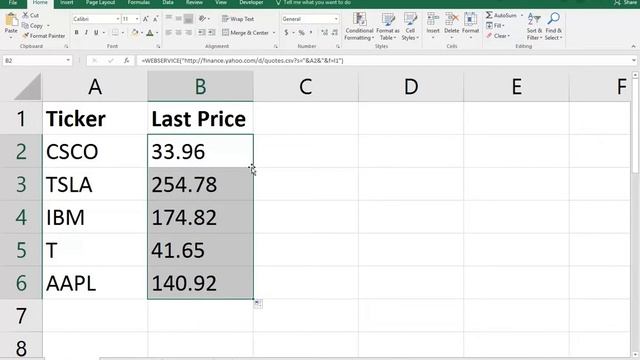Open Font dialog launcher

[158, 47]
